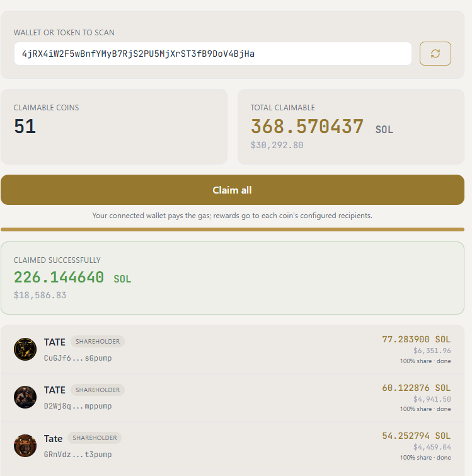Click the $6,351.96 value
This screenshot has height=476, width=472.
432,351
